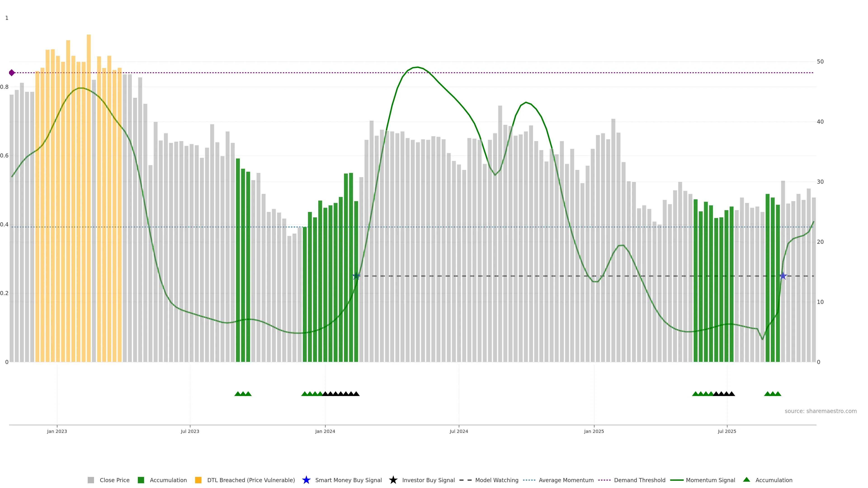
Task: Click the purple diamond Demand Threshold marker
Action: tap(12, 73)
